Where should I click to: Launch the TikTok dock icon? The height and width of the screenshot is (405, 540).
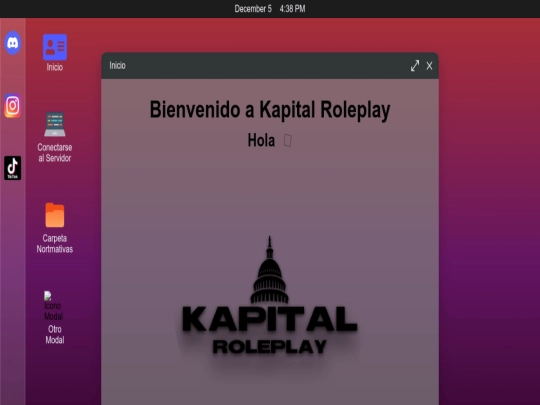click(x=13, y=168)
